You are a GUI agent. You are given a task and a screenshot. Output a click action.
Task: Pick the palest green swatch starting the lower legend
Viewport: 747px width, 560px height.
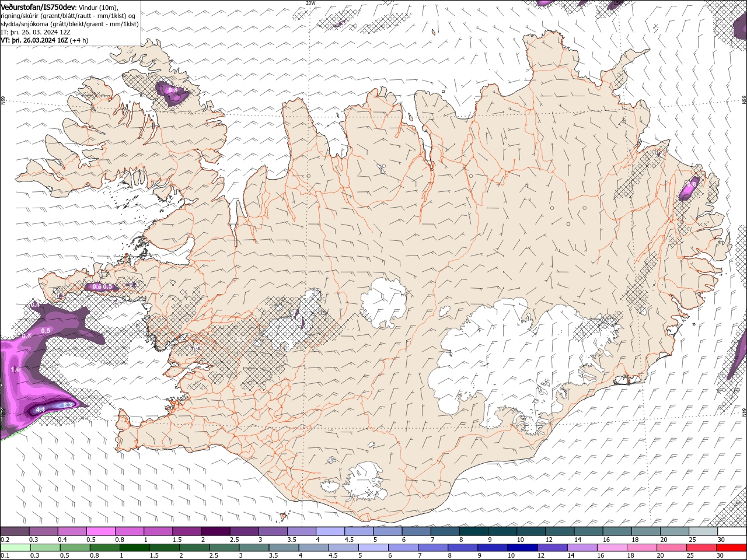15,547
